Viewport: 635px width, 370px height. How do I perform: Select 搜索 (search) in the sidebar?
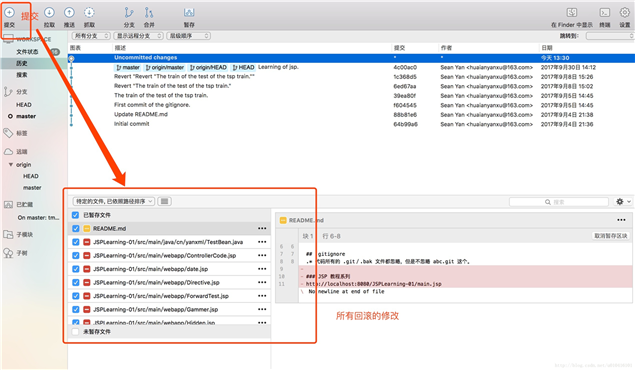coord(22,75)
